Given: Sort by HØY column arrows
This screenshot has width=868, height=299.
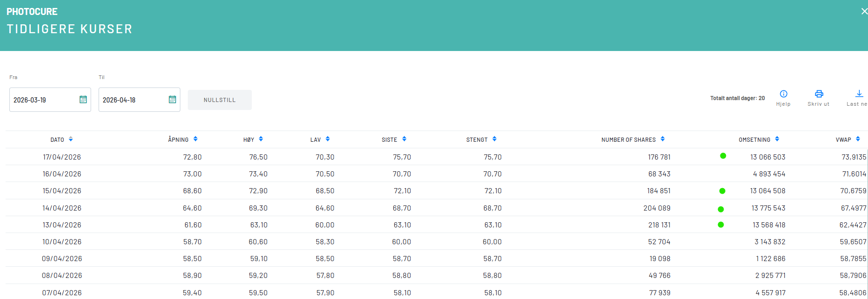Looking at the screenshot, I should click(261, 139).
